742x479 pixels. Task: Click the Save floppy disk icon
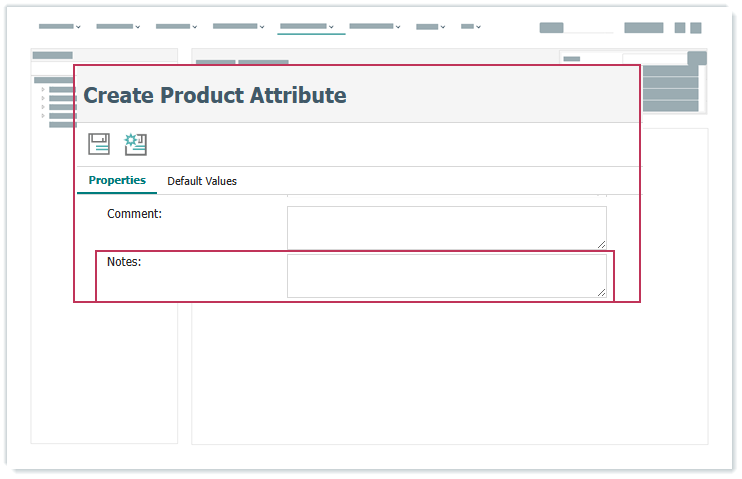pos(98,144)
